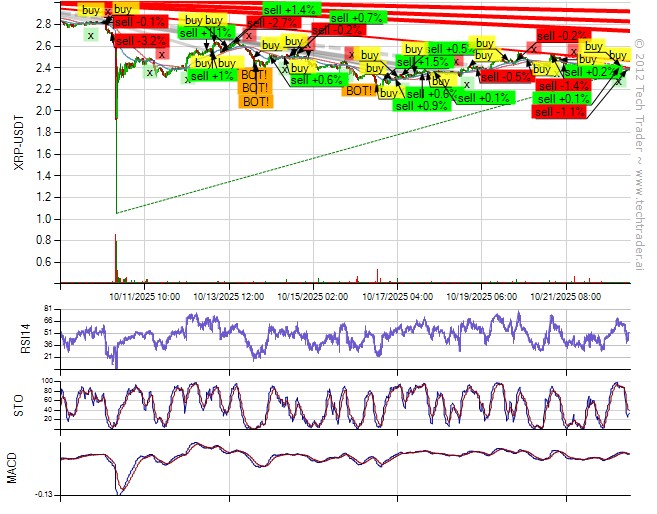Click the 10/11/2025 10:00 date label
Viewport: 657px width, 514px height.
[x=145, y=297]
